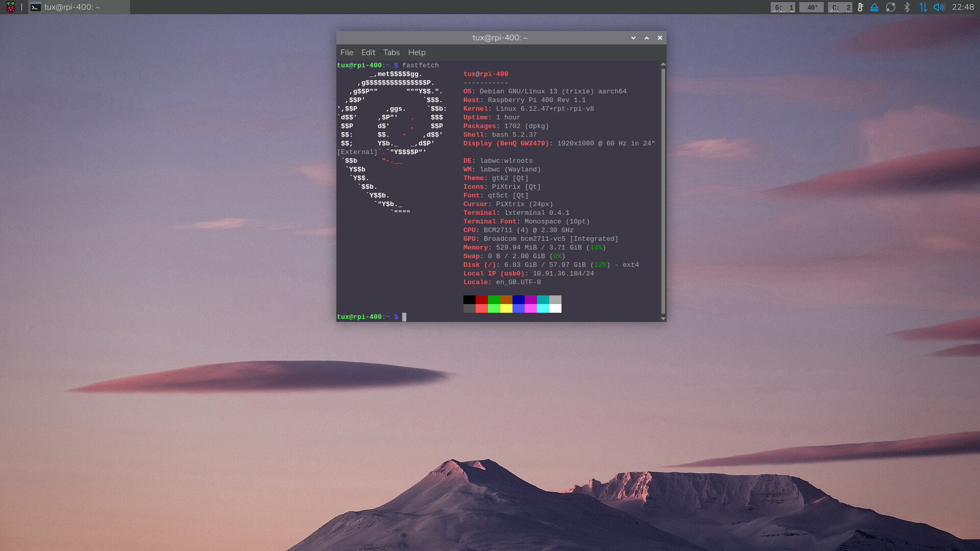Viewport: 980px width, 551px height.
Task: Click the terminal scrollbar down arrow
Action: [x=663, y=318]
